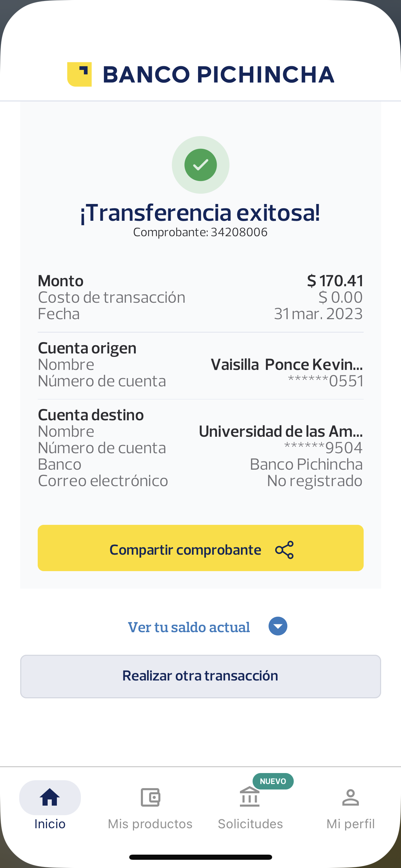Tap the BANCO PICHINCHA header title
This screenshot has height=868, width=401.
[218, 74]
